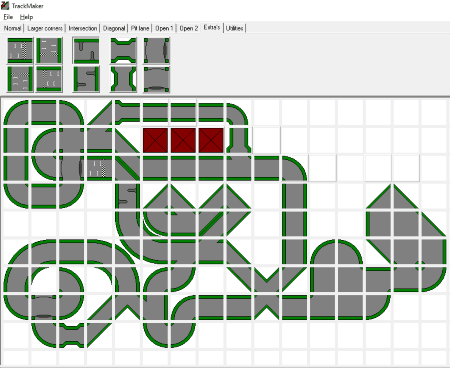Select palette tile with arcs on top and bottom
The width and height of the screenshot is (450, 368).
(157, 79)
